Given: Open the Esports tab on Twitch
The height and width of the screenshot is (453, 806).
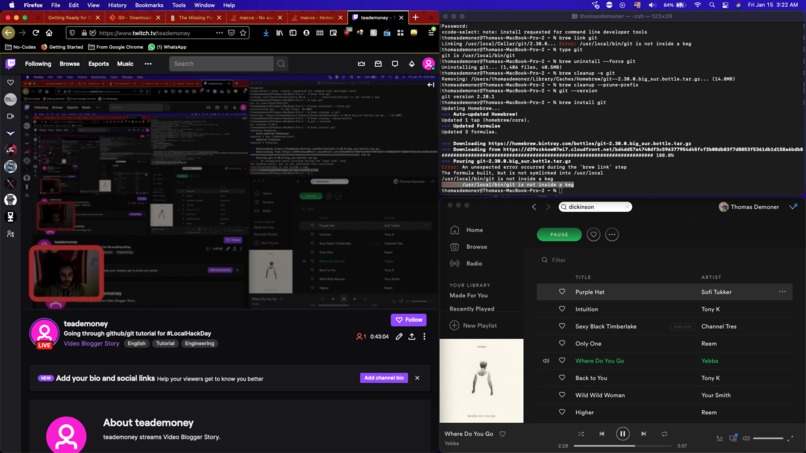Looking at the screenshot, I should pyautogui.click(x=98, y=64).
